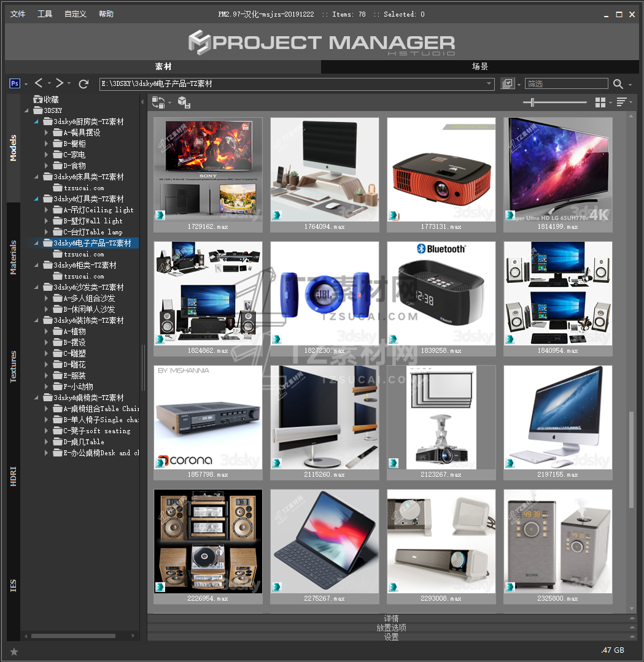Click the grid thumbnail view icon
The width and height of the screenshot is (644, 662).
pos(600,102)
